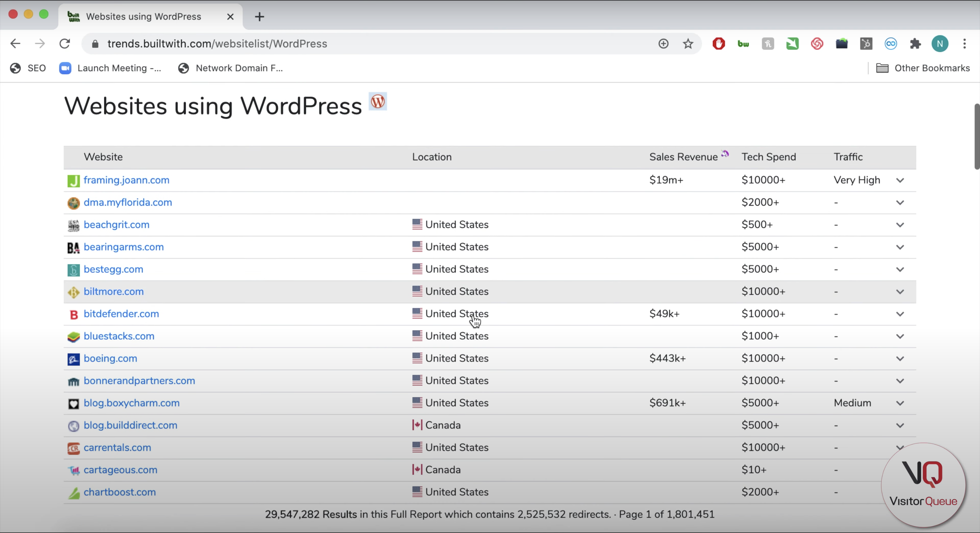Click the browser forward arrow
The width and height of the screenshot is (980, 533).
point(40,44)
